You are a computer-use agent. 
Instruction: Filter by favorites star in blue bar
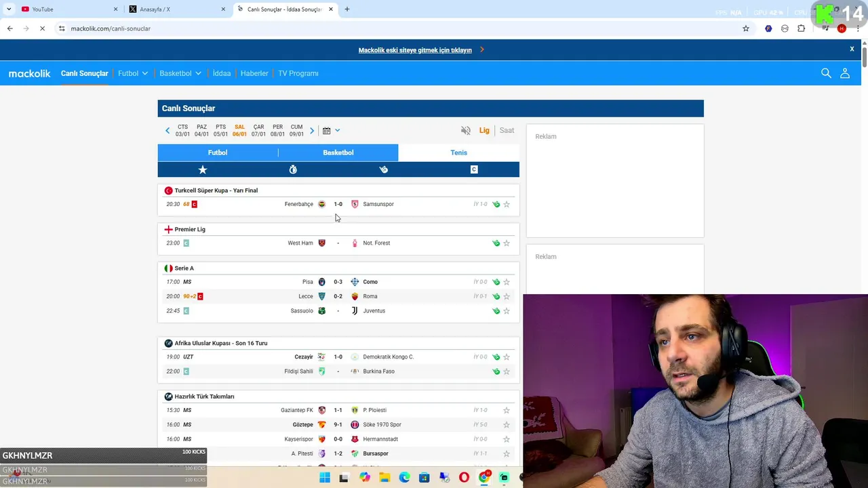coord(203,169)
